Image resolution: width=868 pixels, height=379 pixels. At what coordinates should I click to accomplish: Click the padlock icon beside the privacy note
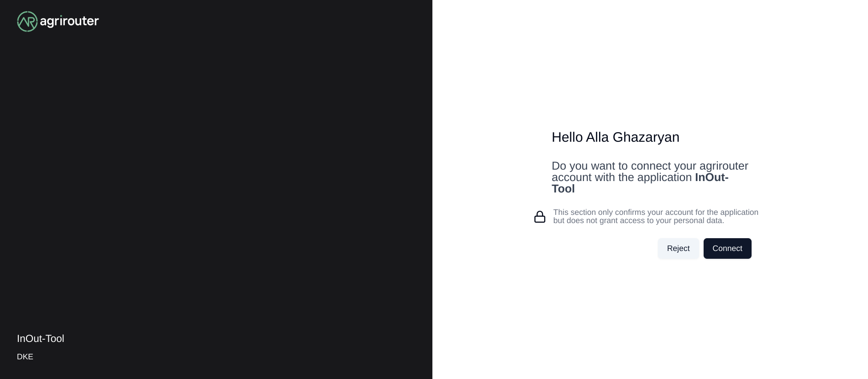point(540,217)
